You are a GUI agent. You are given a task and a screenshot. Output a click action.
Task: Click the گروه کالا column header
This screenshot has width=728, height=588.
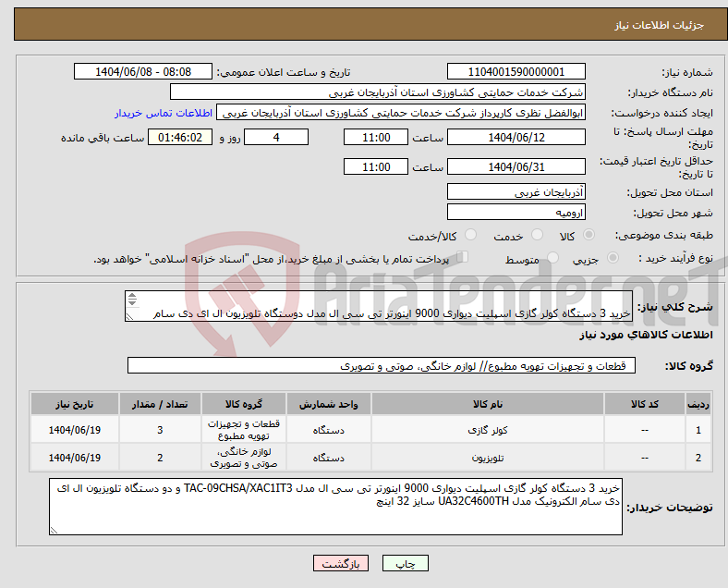[x=243, y=404]
